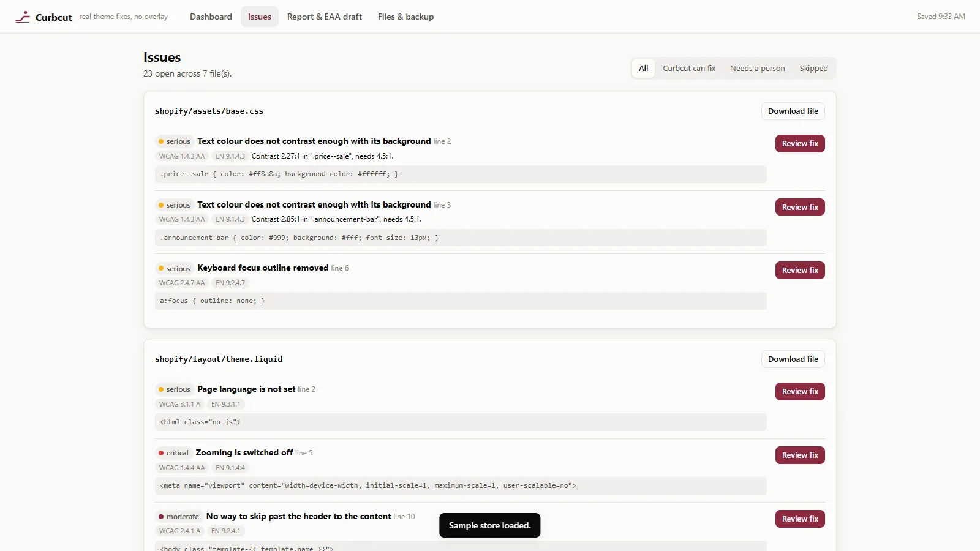Viewport: 980px width, 551px height.
Task: Click the 'Page language is not set' title
Action: [246, 389]
